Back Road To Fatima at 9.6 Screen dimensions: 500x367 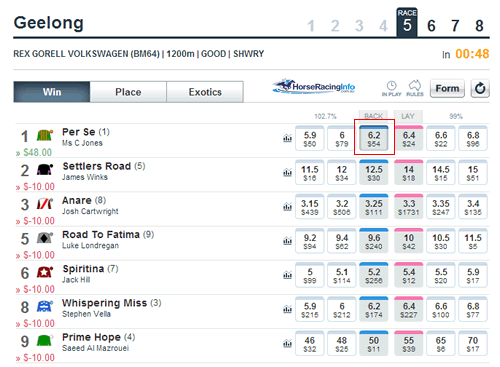pos(374,241)
